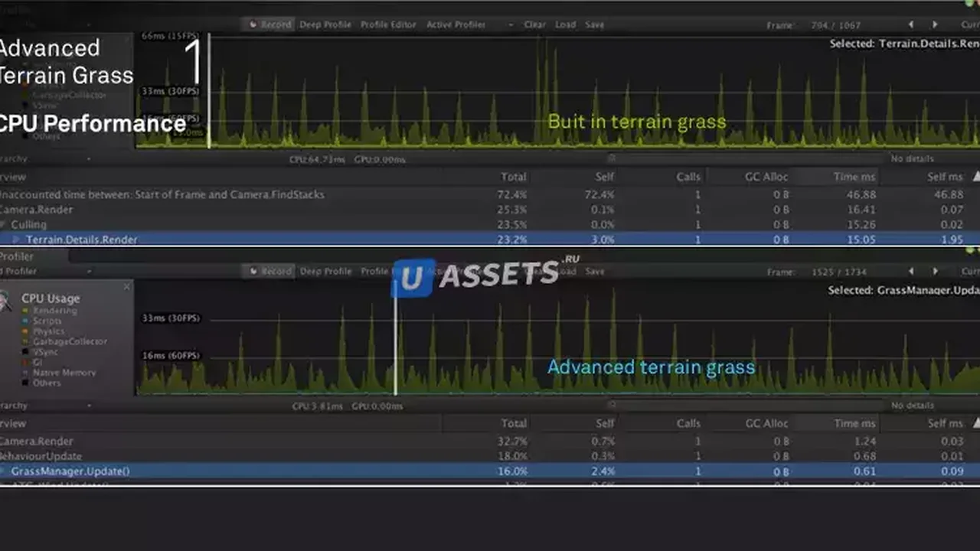Go to next frame beside 1525 / 1734

tap(935, 271)
